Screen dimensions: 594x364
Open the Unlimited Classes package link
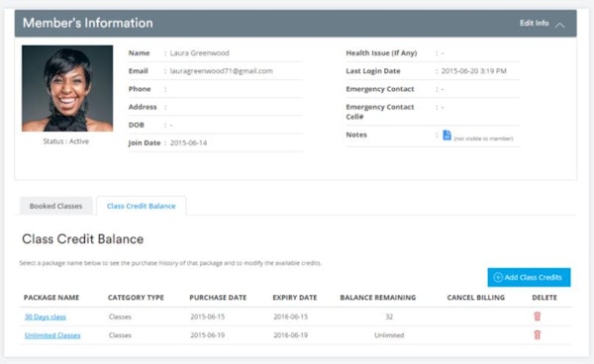tap(52, 335)
